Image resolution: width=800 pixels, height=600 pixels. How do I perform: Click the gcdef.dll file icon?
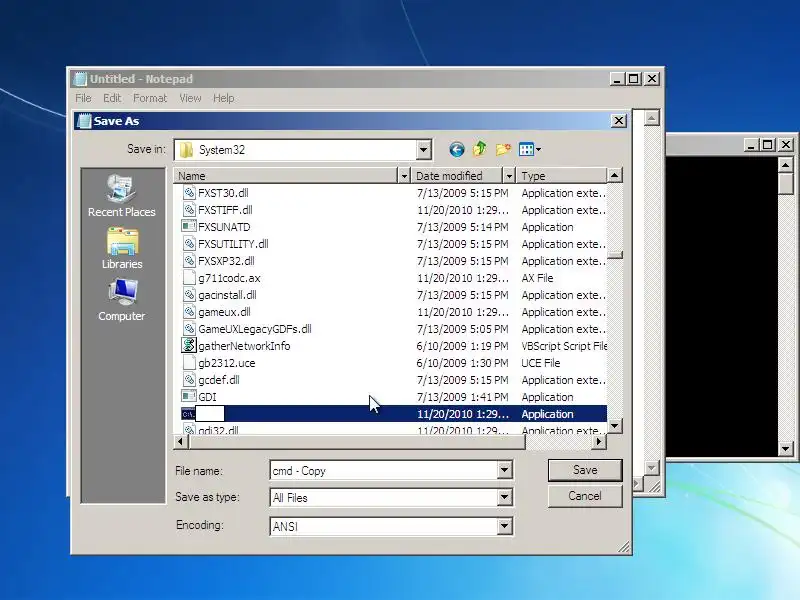[189, 380]
